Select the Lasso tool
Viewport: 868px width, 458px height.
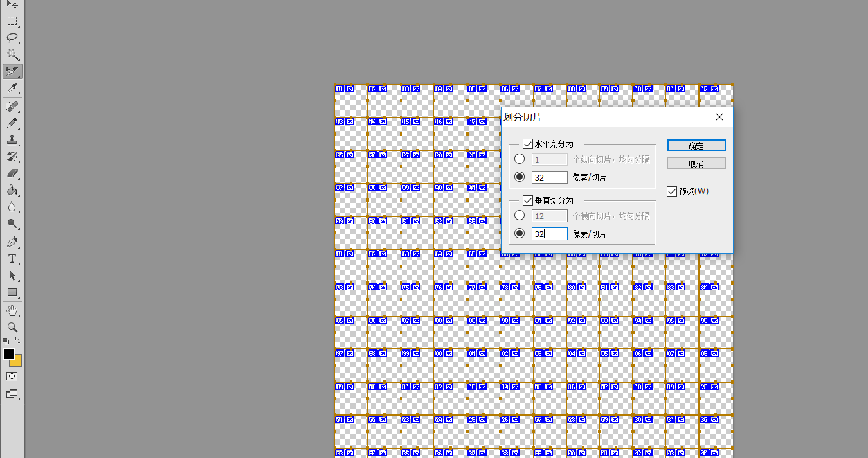[x=12, y=38]
